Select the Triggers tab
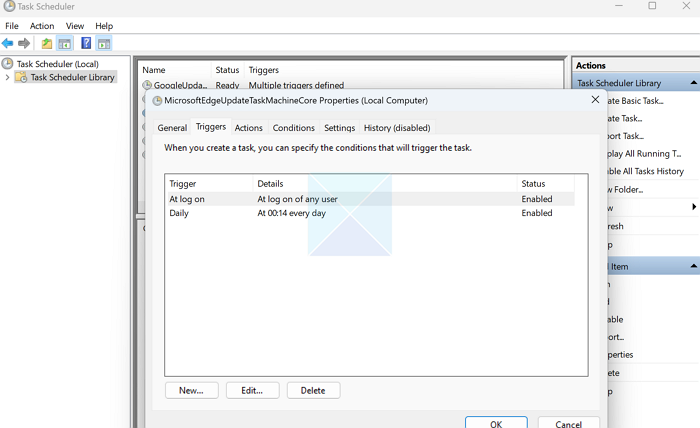This screenshot has width=700, height=428. pos(211,127)
